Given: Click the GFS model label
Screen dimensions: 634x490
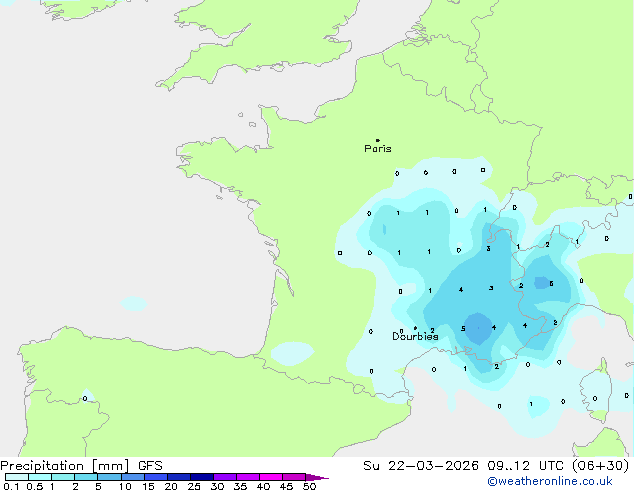Looking at the screenshot, I should tap(150, 466).
